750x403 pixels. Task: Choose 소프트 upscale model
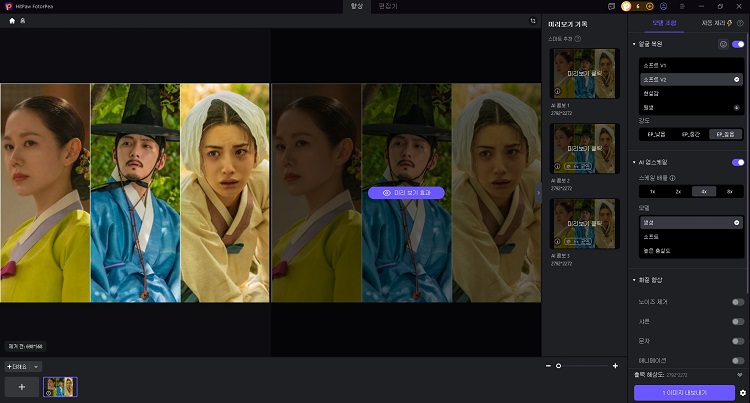(x=691, y=237)
